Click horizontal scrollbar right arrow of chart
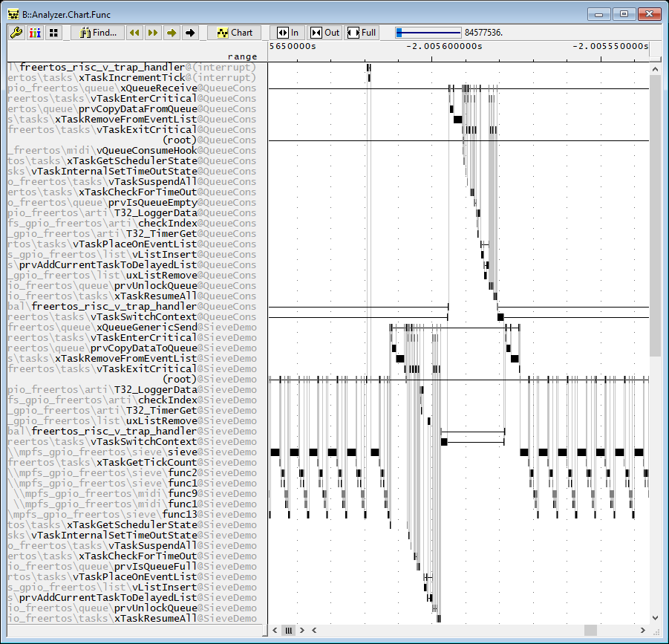The image size is (669, 644). click(x=643, y=631)
